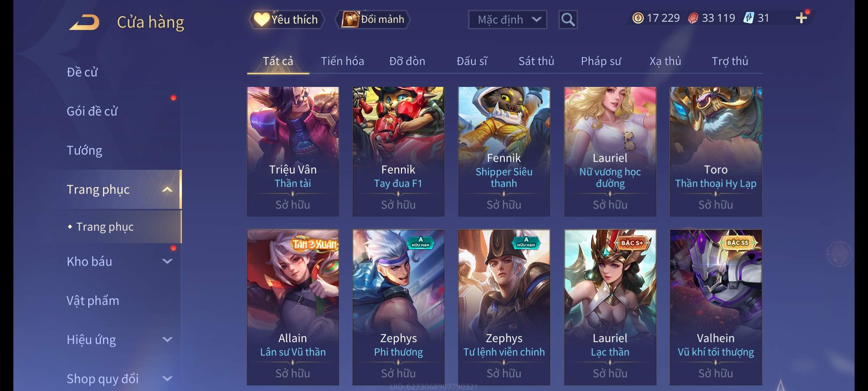The height and width of the screenshot is (391, 868).
Task: Tap the plus icon to add currency
Action: tap(801, 18)
